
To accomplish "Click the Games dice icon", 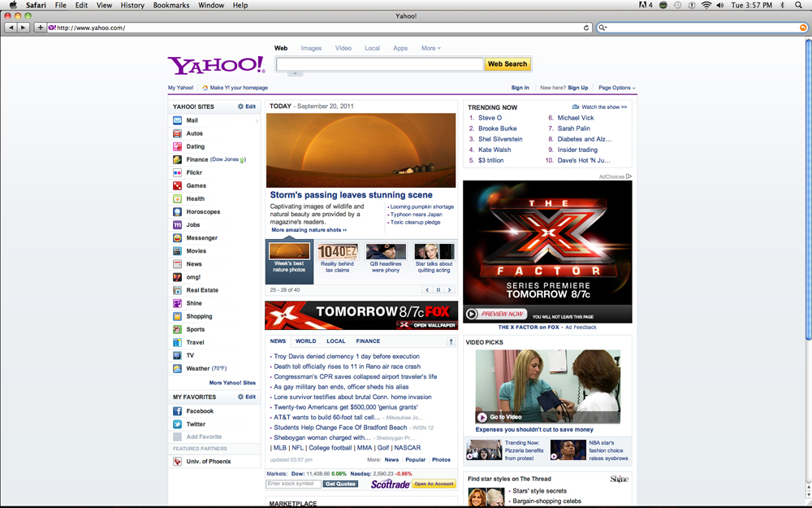I will 177,185.
